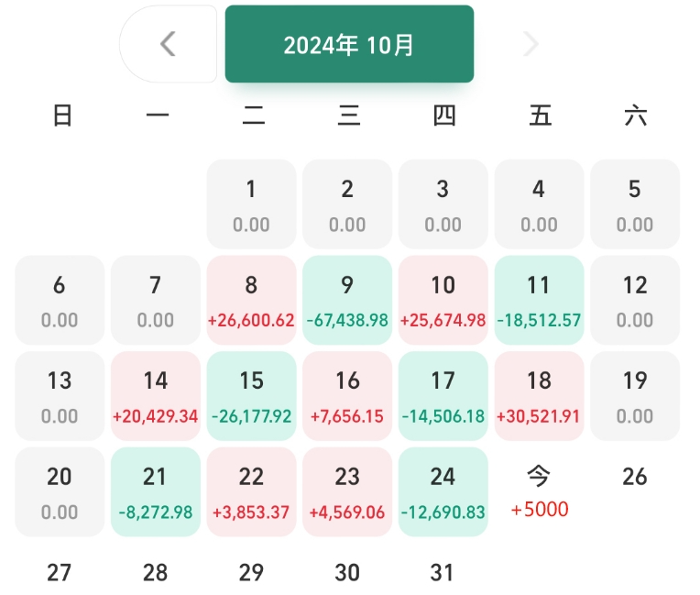This screenshot has width=700, height=595.
Task: Select October 8 showing +26,600.62
Action: click(251, 300)
